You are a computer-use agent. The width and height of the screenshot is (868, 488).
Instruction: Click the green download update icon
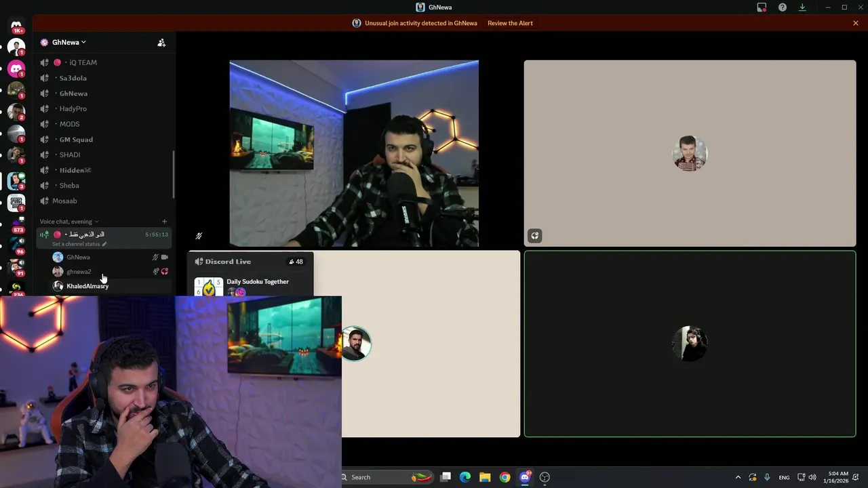coord(802,7)
